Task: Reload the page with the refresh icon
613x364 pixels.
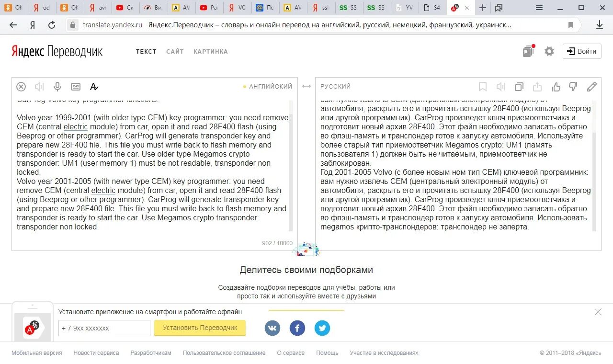Action: pyautogui.click(x=52, y=25)
